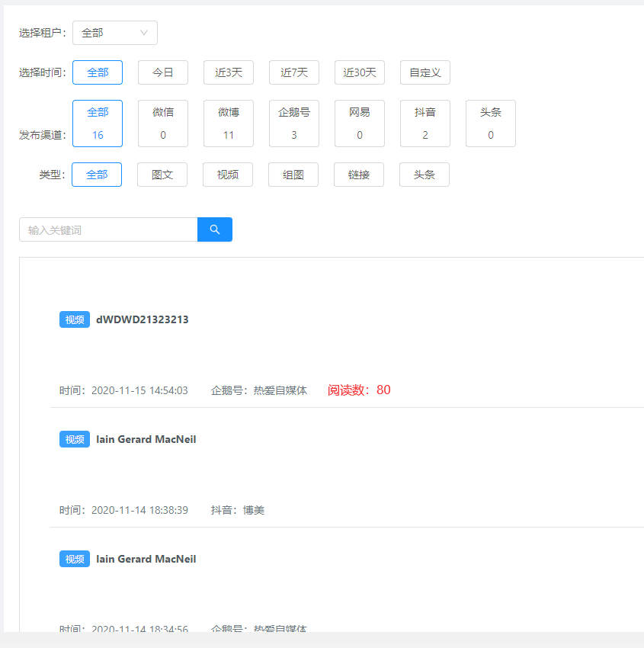Switch to 微信 channel tab
644x648 pixels.
(162, 123)
